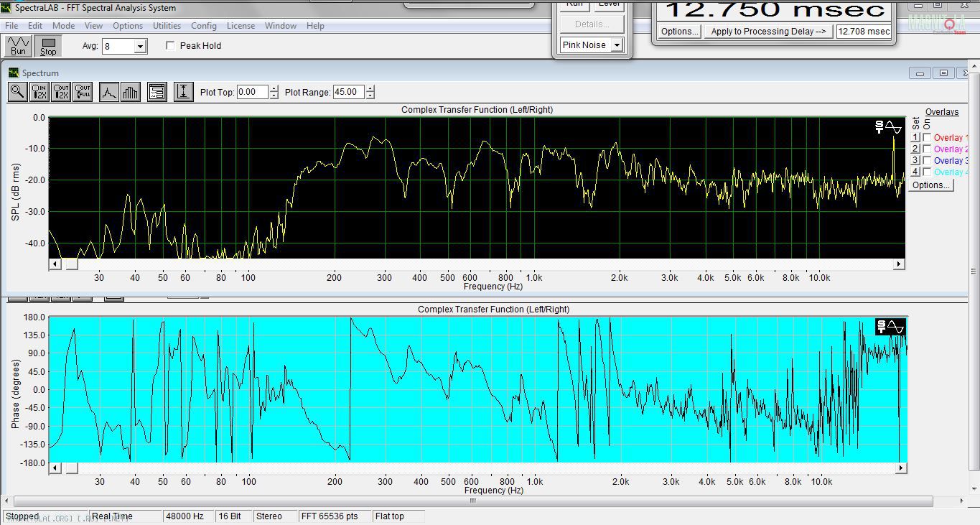This screenshot has width=980, height=525.
Task: Turn on Overlay 2 checkbox
Action: pyautogui.click(x=927, y=149)
